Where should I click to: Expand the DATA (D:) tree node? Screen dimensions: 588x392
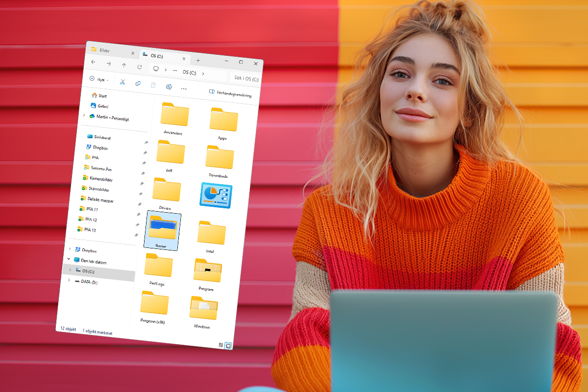pyautogui.click(x=69, y=279)
